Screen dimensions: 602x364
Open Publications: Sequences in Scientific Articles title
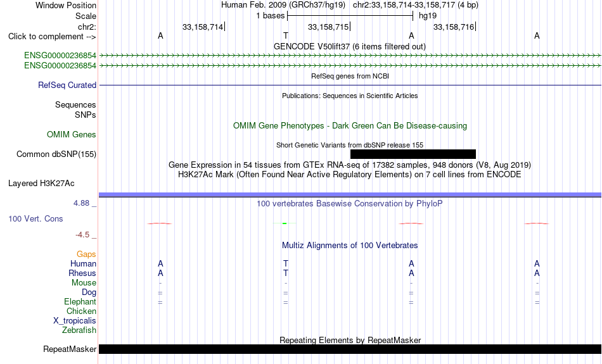pyautogui.click(x=350, y=96)
